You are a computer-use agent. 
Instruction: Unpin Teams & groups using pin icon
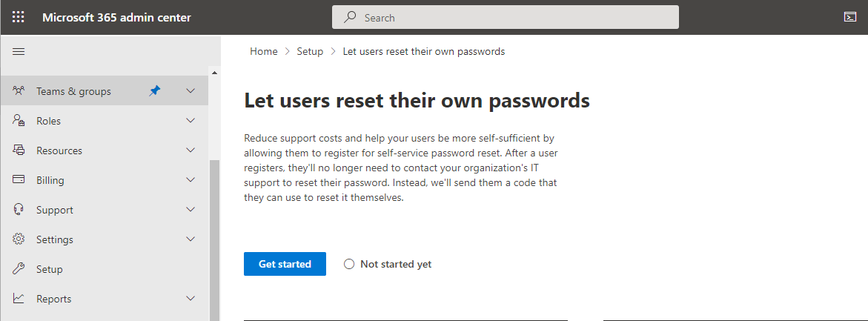click(155, 91)
